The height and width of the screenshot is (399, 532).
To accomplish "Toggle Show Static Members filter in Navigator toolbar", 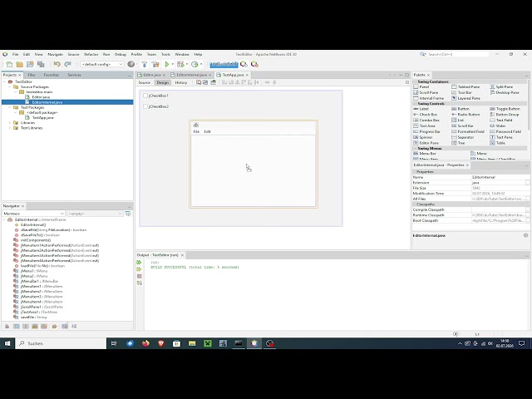I will point(26,326).
